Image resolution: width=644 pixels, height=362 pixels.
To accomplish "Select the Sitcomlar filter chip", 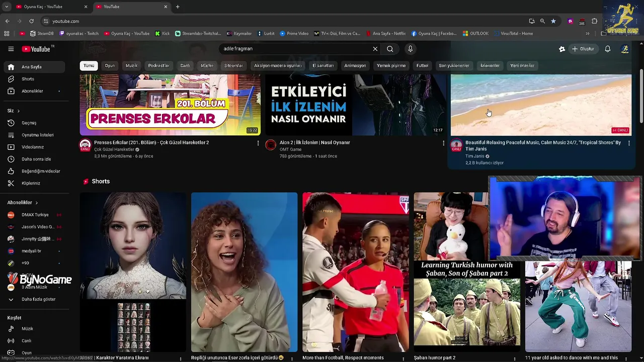I will [x=233, y=66].
